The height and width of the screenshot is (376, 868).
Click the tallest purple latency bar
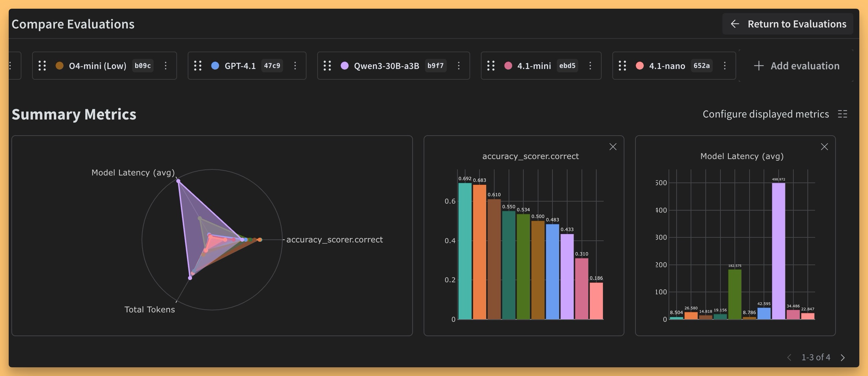tap(778, 251)
